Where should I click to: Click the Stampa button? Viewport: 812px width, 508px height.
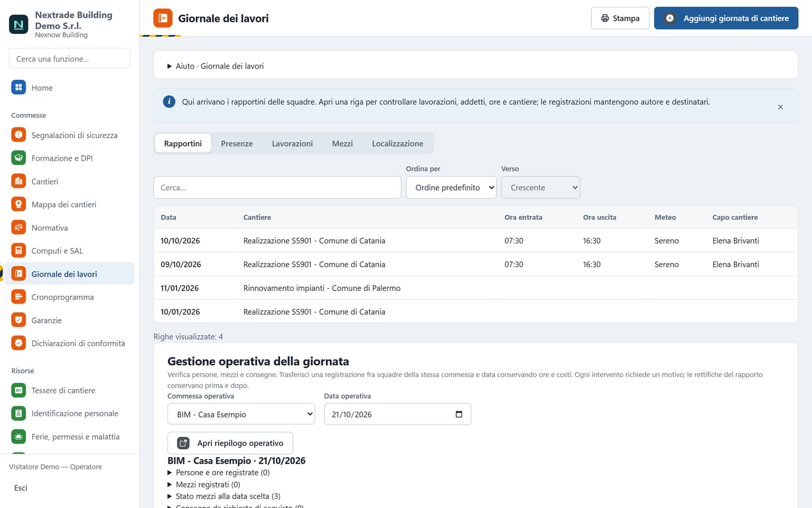[x=620, y=18]
